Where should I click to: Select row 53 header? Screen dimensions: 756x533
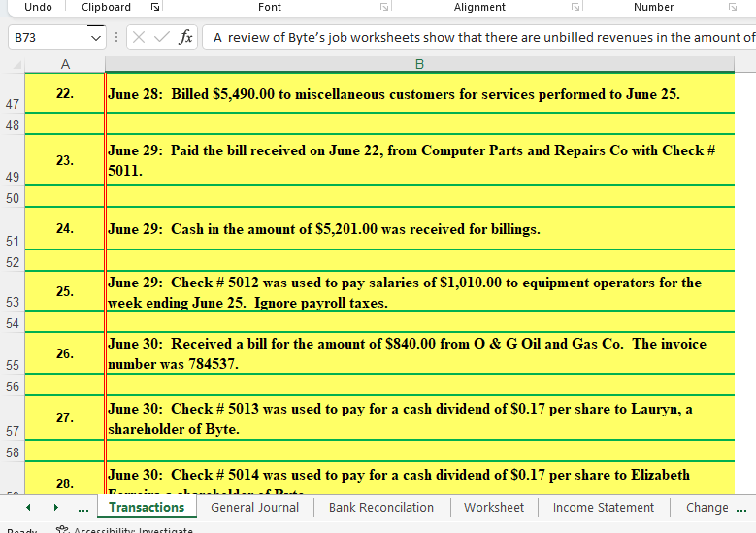pos(13,291)
